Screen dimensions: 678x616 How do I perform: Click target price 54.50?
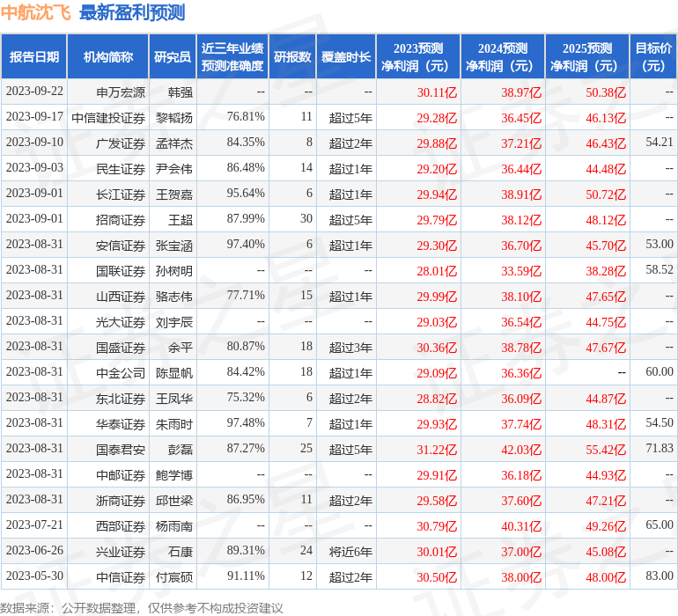pyautogui.click(x=660, y=422)
